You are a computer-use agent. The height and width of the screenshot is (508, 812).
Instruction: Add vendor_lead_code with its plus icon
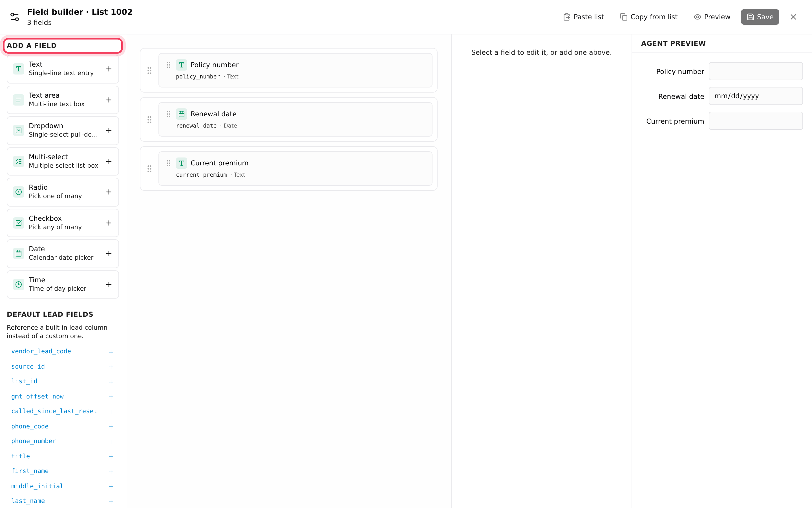pos(111,352)
